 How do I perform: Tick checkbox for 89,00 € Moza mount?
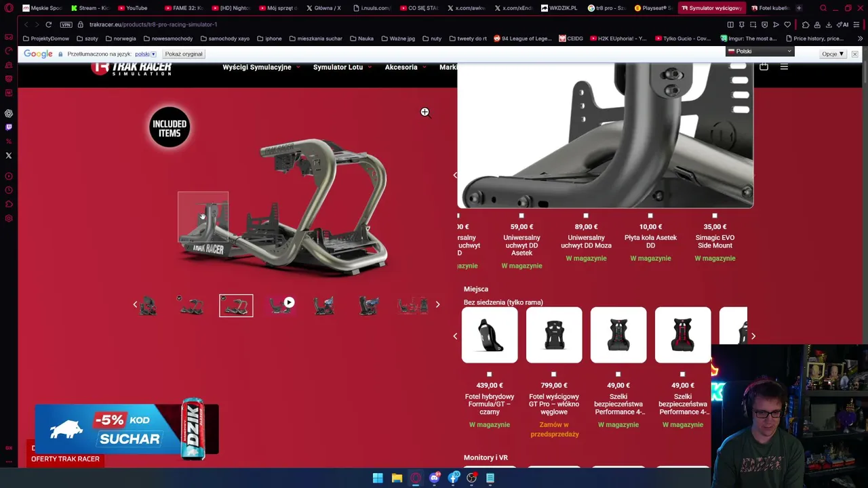click(x=586, y=216)
